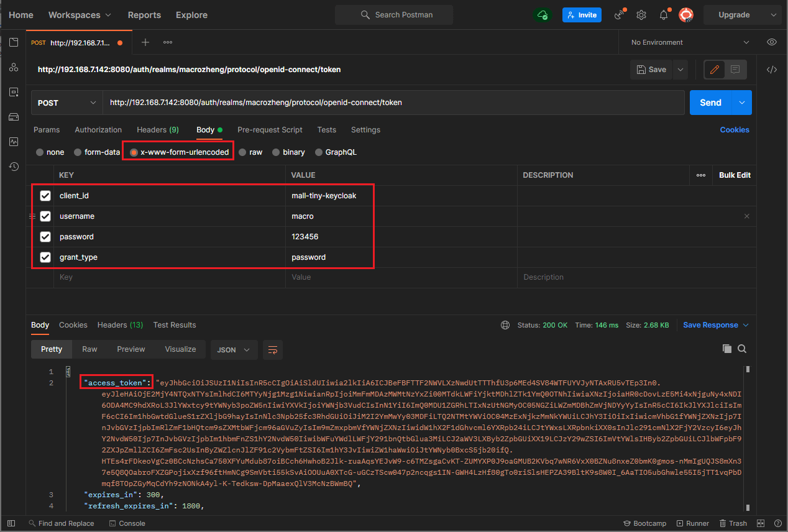The image size is (788, 532).
Task: Open tab options ellipsis menu
Action: 168,42
